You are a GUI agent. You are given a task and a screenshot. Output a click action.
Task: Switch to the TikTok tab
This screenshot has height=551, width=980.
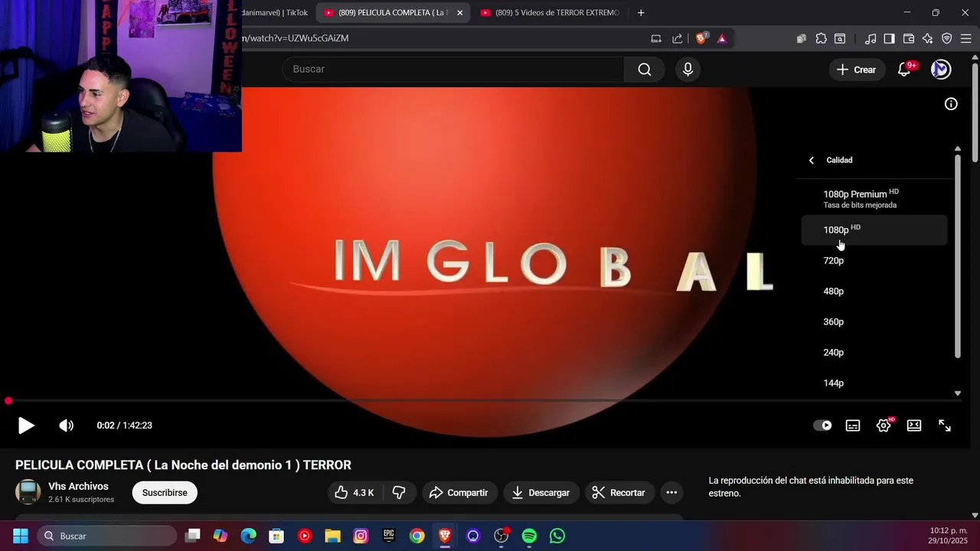[x=274, y=13]
